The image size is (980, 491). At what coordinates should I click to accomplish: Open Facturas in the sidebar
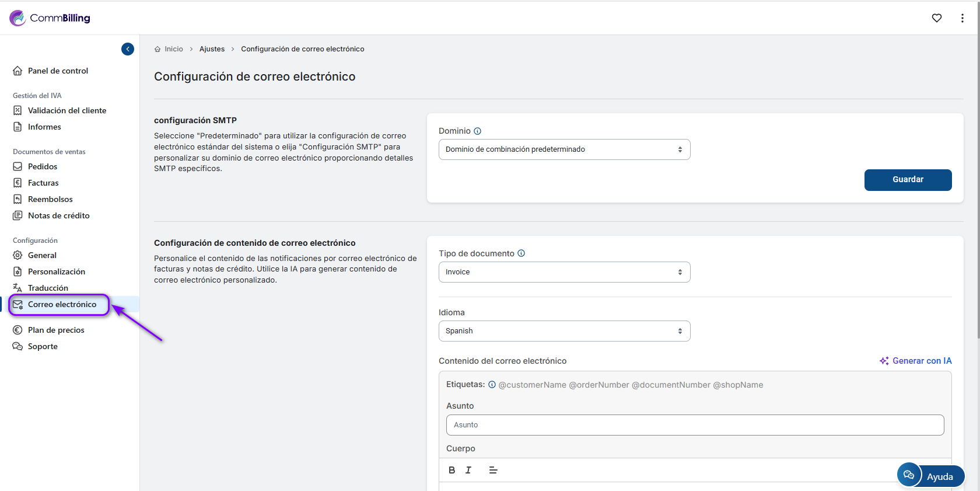pyautogui.click(x=43, y=183)
